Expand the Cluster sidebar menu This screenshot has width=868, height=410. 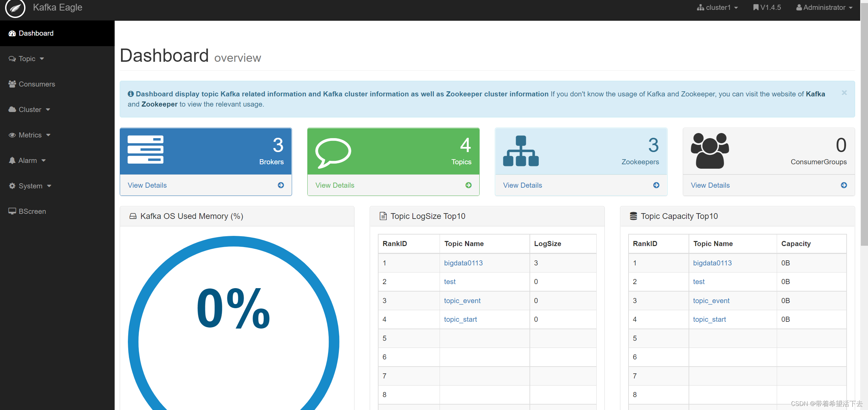coord(30,110)
